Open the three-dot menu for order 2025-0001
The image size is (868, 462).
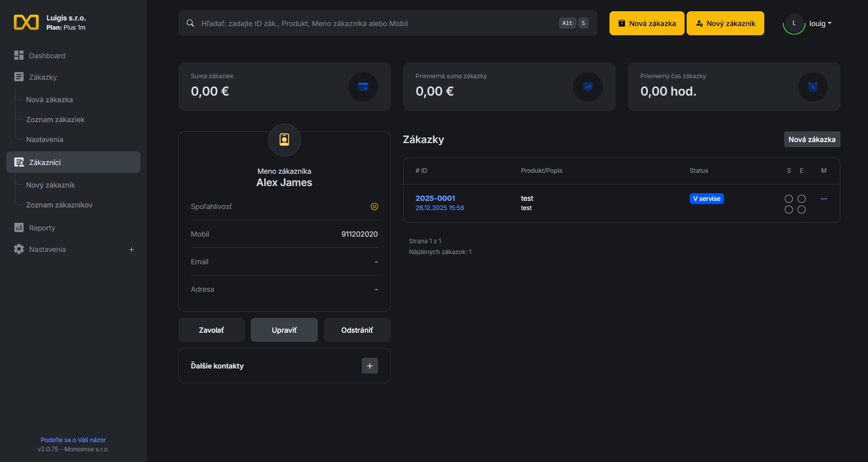coord(824,199)
